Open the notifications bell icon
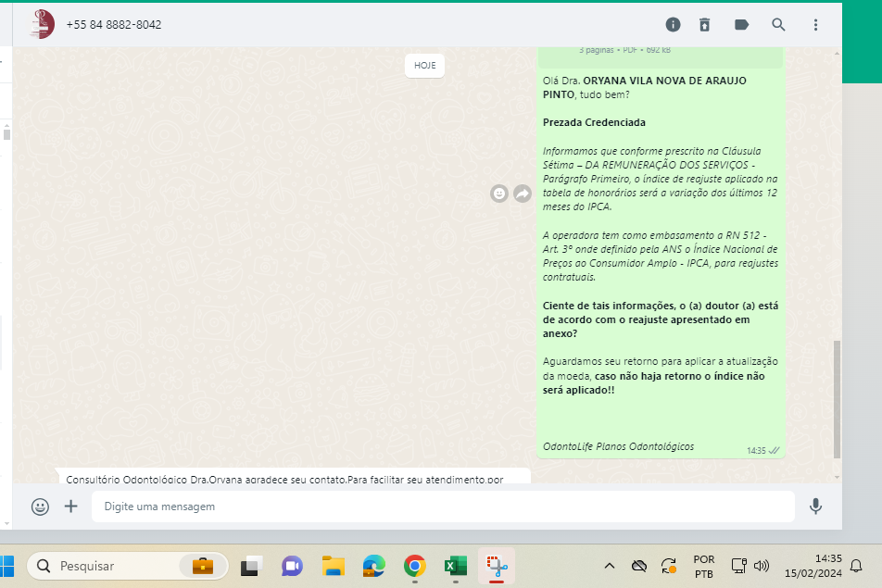Viewport: 882px width, 588px height. click(x=856, y=566)
